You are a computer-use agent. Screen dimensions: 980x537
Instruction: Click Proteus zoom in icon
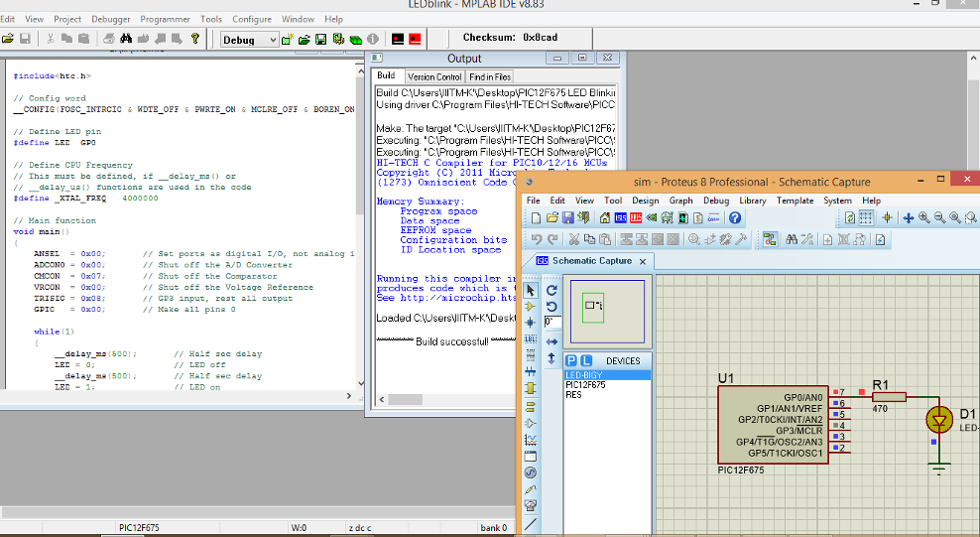pos(924,218)
